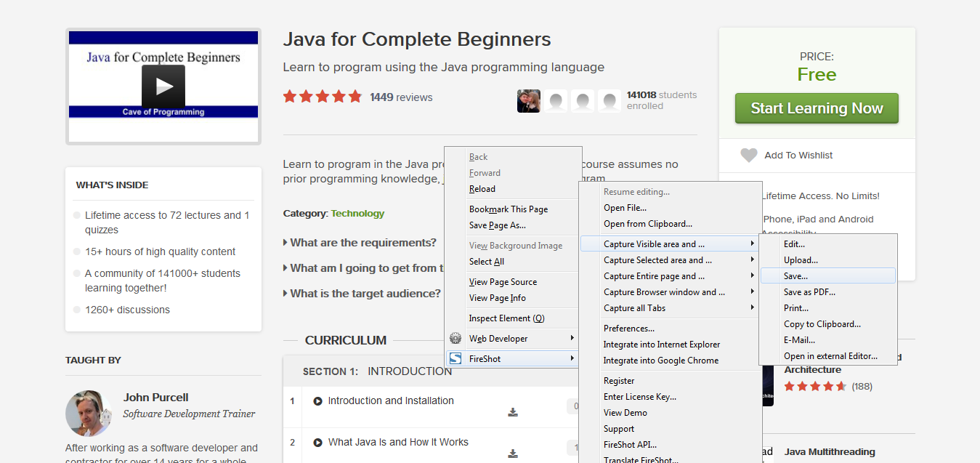
Task: Toggle Add To Wishlist heart
Action: tap(749, 155)
